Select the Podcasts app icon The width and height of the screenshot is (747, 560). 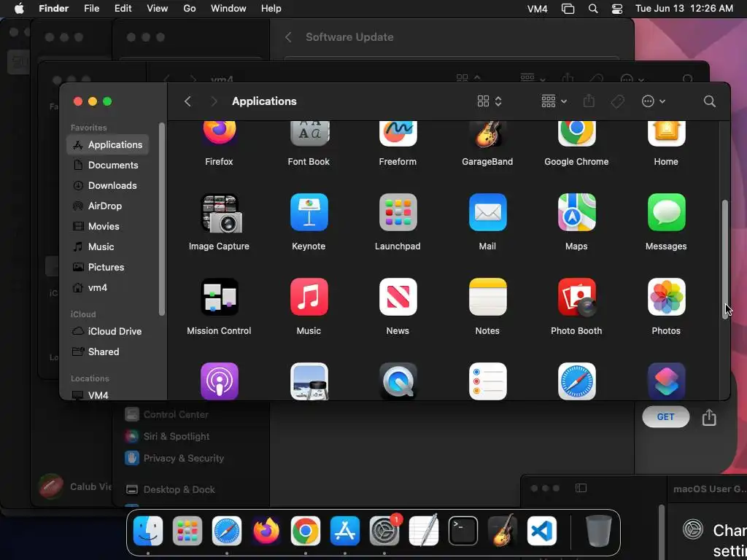tap(219, 381)
